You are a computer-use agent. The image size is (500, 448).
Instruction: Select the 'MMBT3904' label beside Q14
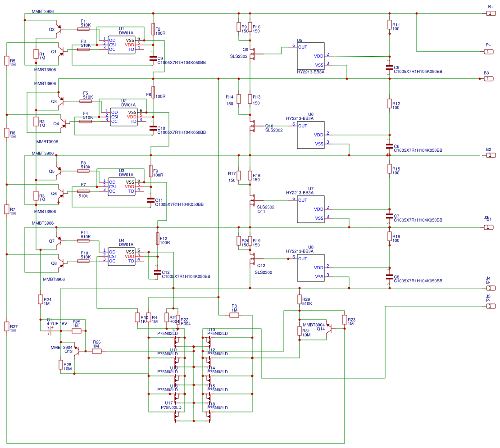pos(314,325)
